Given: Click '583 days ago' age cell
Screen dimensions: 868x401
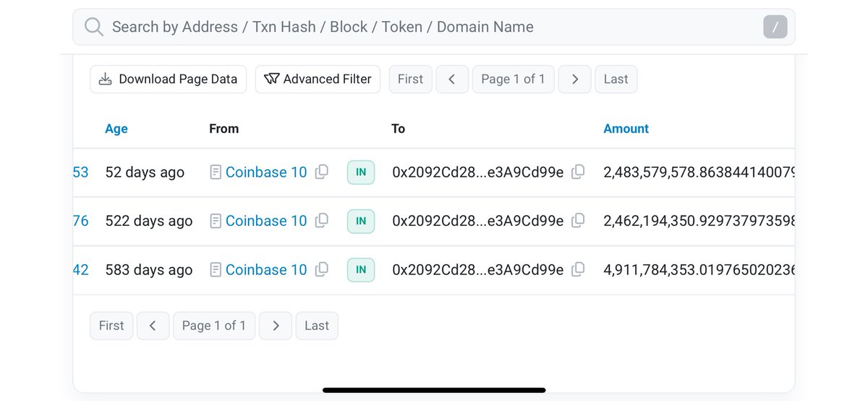Looking at the screenshot, I should pos(149,269).
